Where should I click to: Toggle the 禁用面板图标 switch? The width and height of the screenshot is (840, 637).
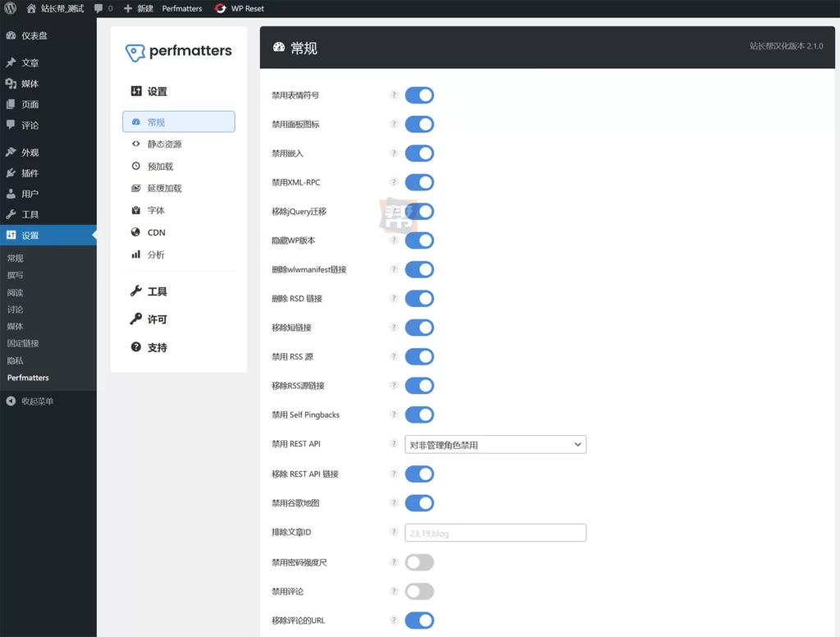(419, 124)
